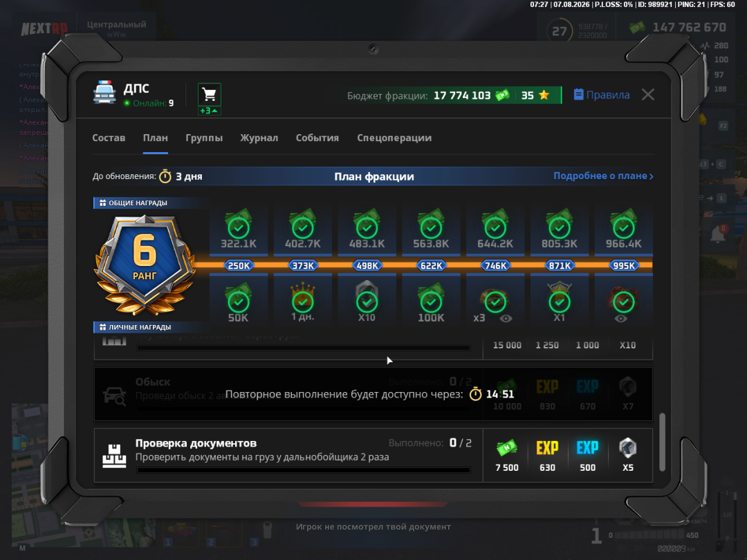
Task: Click the rank 6 badge
Action: coord(145,265)
